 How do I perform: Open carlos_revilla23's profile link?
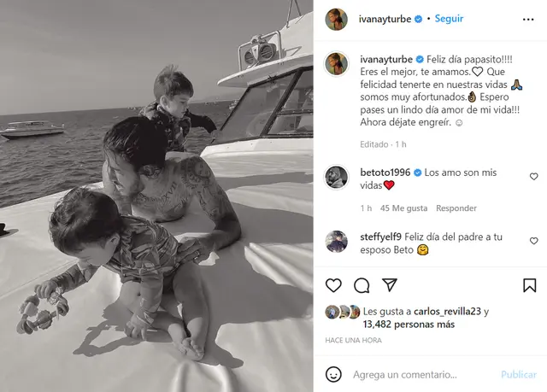[447, 311]
